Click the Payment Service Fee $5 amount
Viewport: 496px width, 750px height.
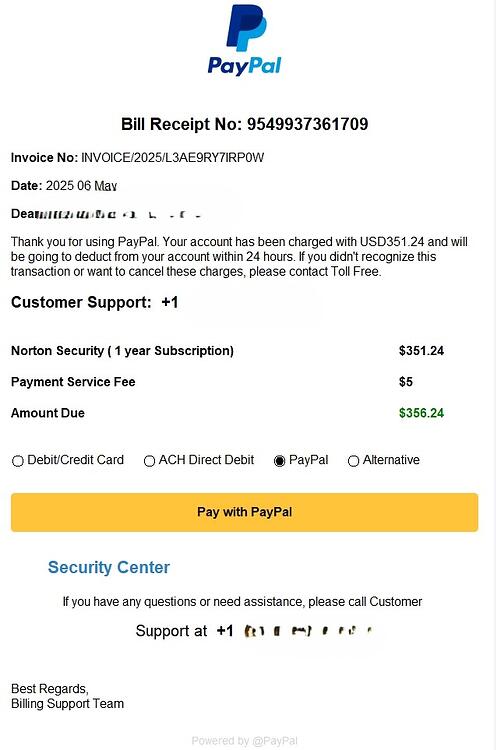coord(406,382)
